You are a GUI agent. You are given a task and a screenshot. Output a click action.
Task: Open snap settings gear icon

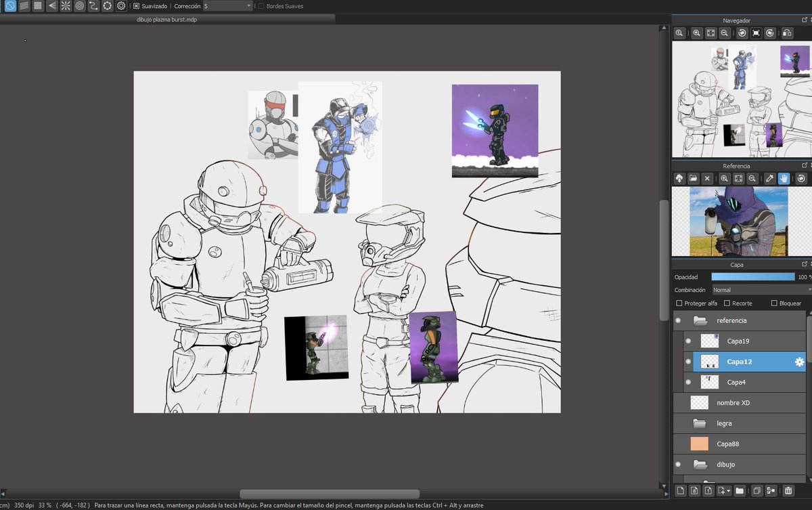pos(121,6)
